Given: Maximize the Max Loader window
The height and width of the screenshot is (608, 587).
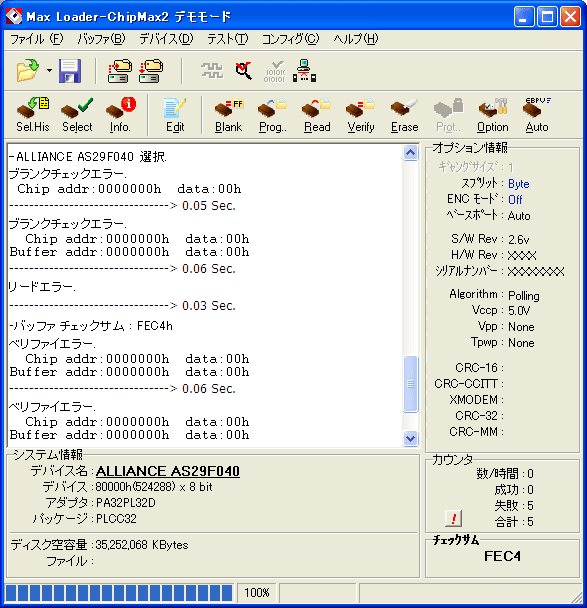Looking at the screenshot, I should click(x=547, y=17).
